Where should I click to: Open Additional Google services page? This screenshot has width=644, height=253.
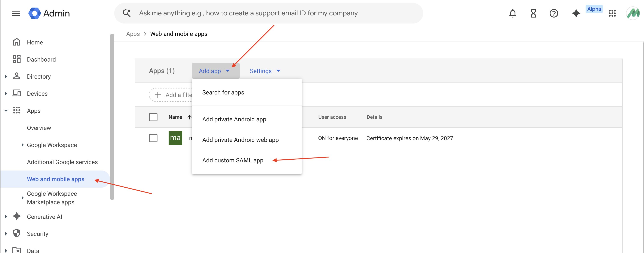click(x=62, y=162)
